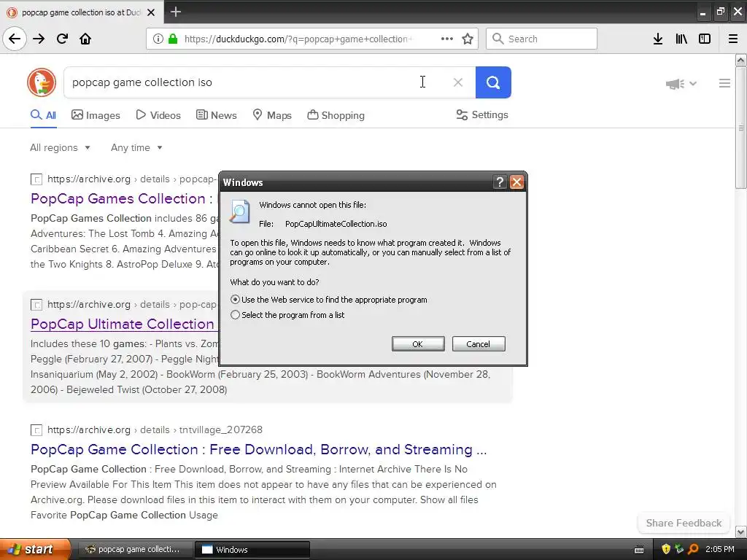Switch to the Images tab

pos(96,115)
